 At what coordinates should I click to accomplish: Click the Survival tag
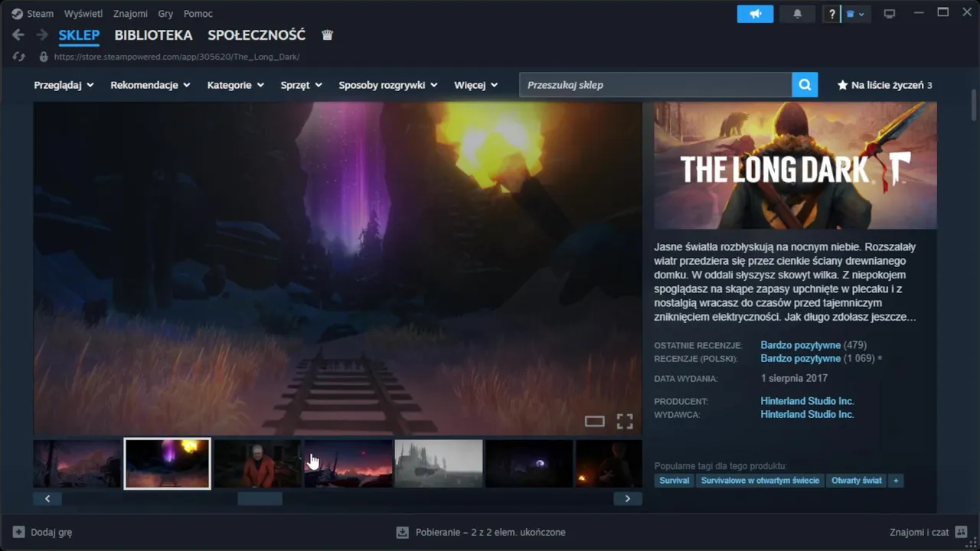(x=675, y=481)
